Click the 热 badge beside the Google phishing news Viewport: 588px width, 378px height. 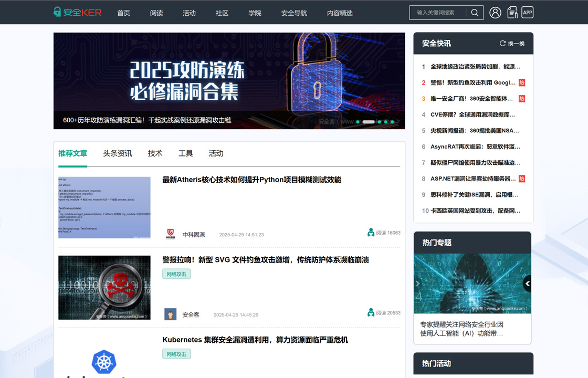tap(522, 83)
